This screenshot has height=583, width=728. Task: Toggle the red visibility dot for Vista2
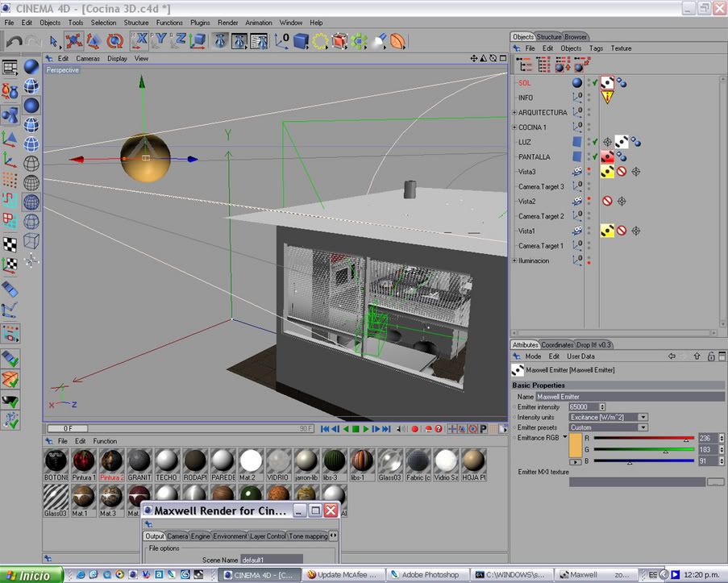[x=589, y=199]
